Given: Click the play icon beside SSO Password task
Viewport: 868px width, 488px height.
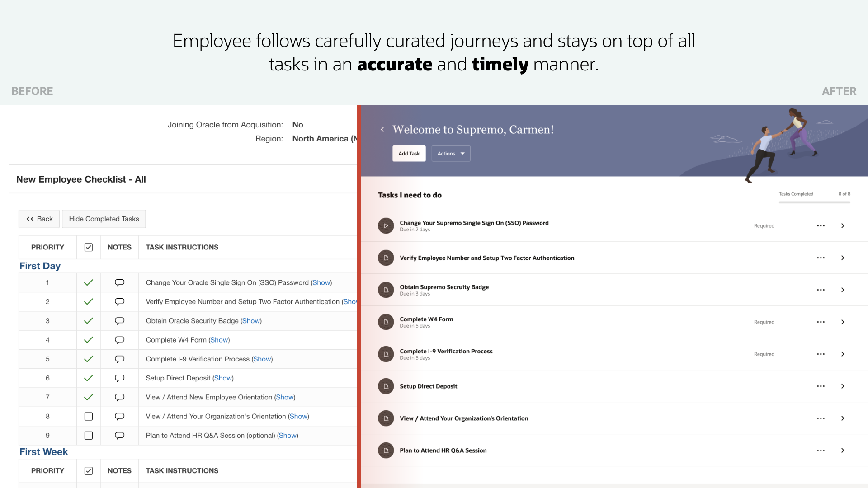Looking at the screenshot, I should tap(386, 225).
